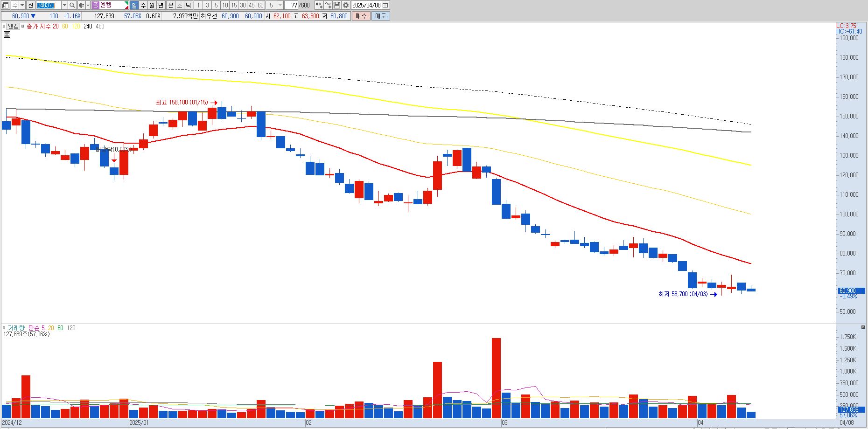Expand the arrow next to speaker icon

pos(88,5)
